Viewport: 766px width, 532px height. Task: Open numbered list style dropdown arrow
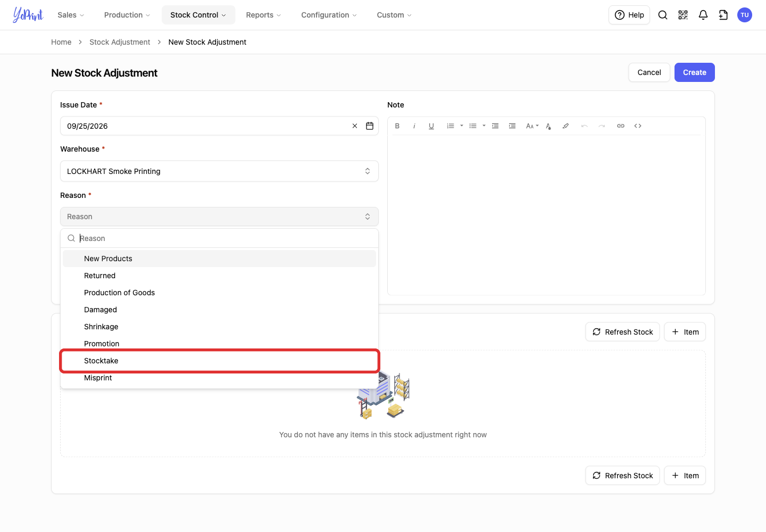click(462, 126)
